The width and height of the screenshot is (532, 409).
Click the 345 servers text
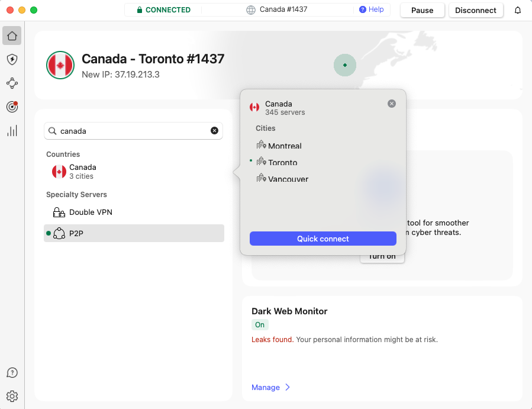[x=285, y=112]
